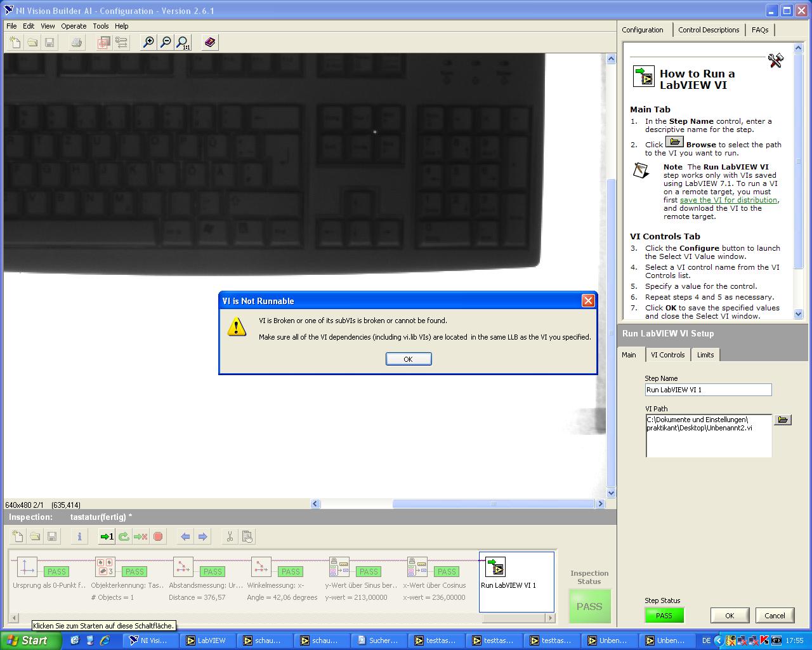Open the help book icon in the top toolbar
Viewport: 812px width, 650px height.
tap(210, 43)
